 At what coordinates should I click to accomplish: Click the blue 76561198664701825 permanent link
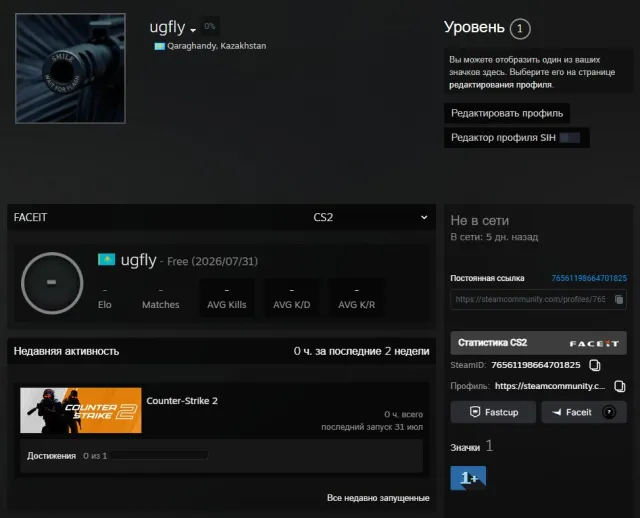click(589, 278)
